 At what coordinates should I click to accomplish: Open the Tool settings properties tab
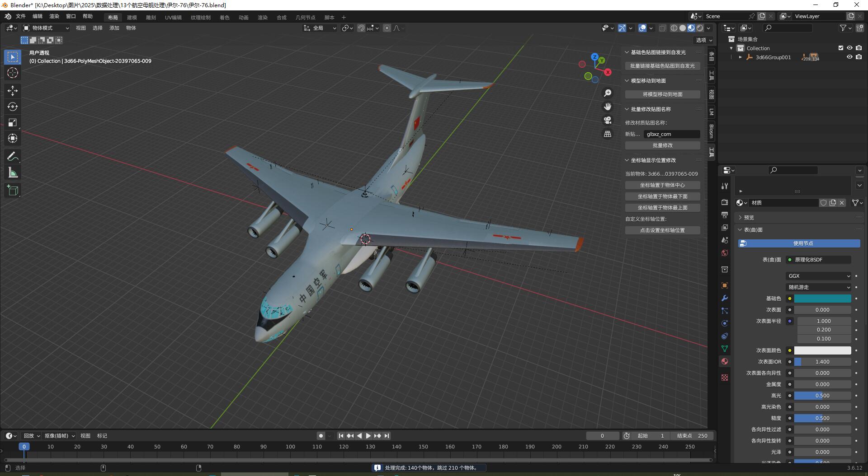click(x=725, y=186)
